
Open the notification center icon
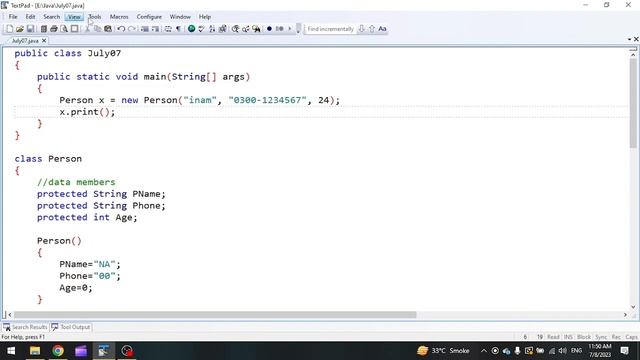[624, 351]
